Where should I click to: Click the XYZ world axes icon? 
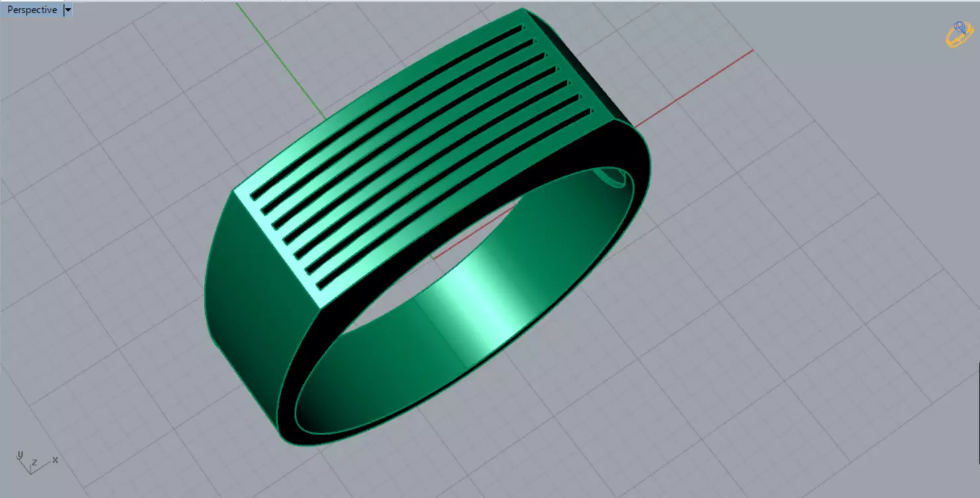click(37, 462)
